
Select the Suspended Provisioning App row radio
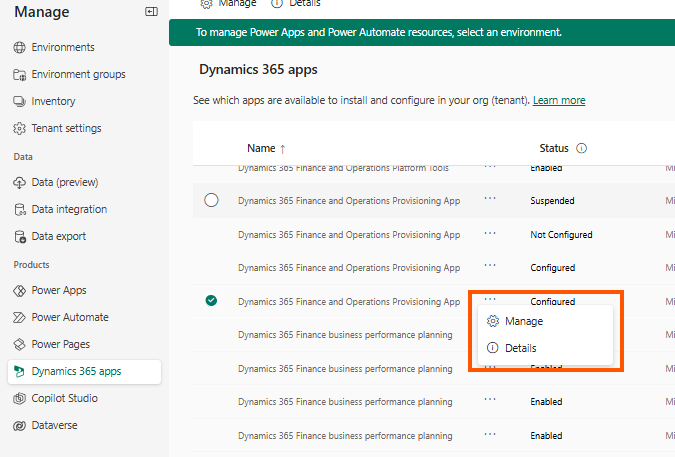coord(211,200)
